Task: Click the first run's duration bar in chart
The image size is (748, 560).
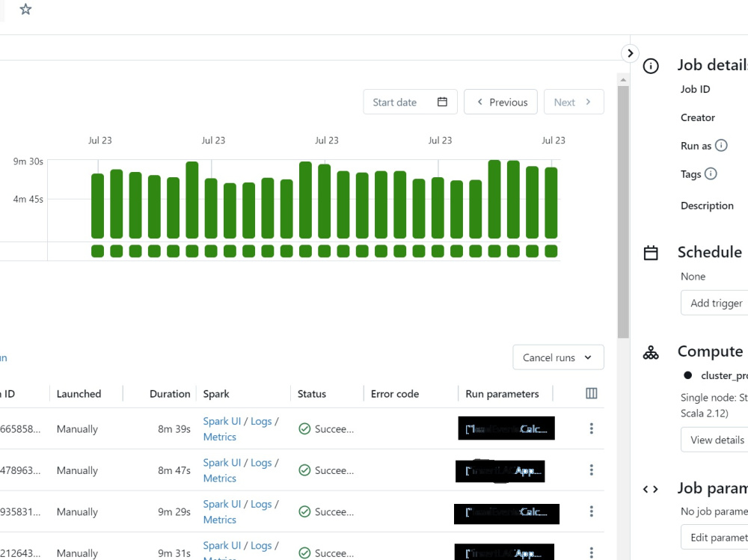Action: (x=97, y=206)
